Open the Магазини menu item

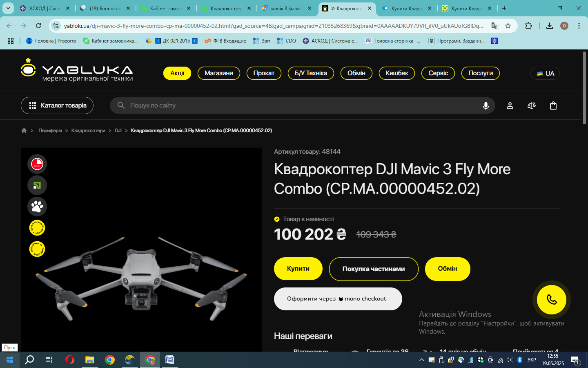point(219,73)
